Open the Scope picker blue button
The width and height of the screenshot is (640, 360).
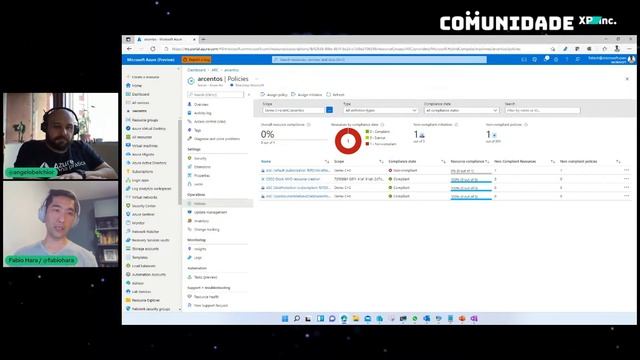pos(329,110)
